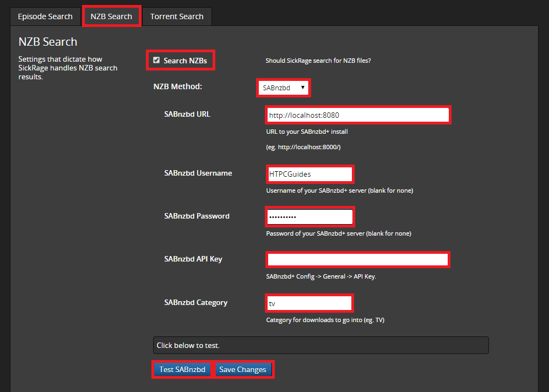Click the 'NZB Method:' label

click(x=178, y=86)
